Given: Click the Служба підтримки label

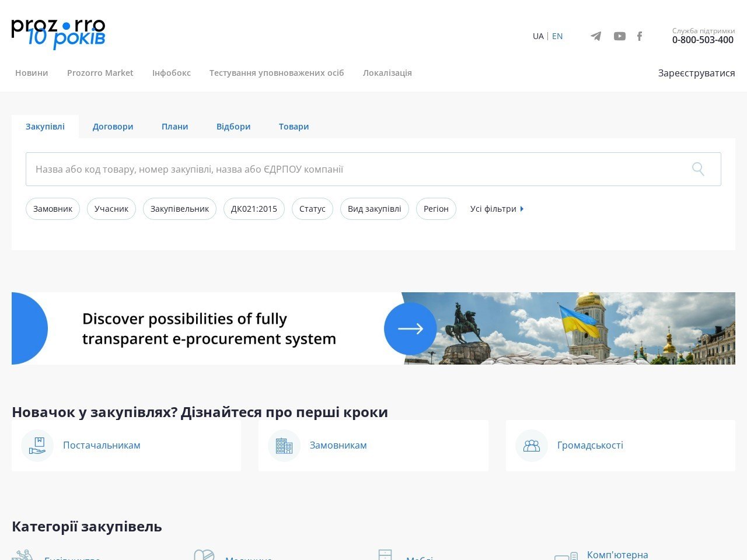Looking at the screenshot, I should (x=703, y=31).
